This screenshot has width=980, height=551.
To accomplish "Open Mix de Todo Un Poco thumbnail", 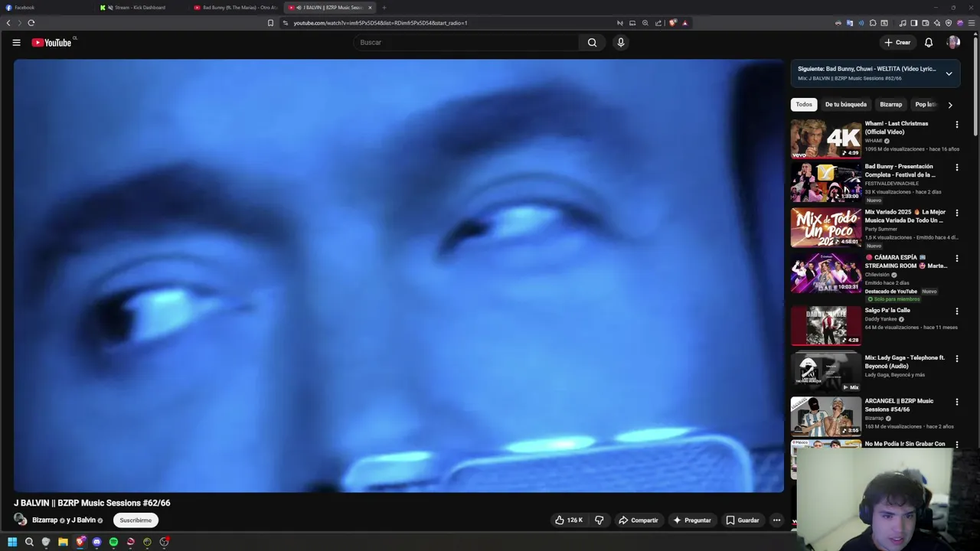I will 826,227.
